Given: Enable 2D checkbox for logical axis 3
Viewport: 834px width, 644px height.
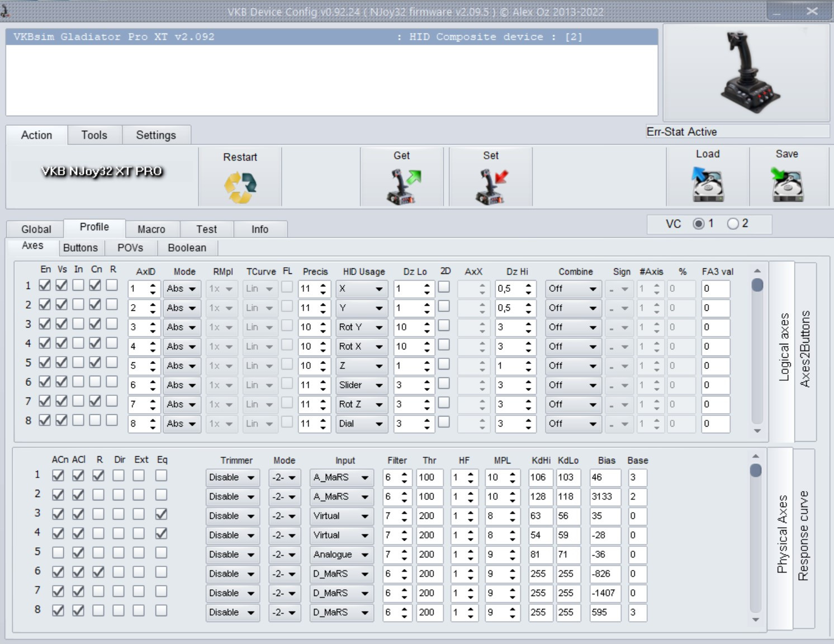Looking at the screenshot, I should coord(444,325).
